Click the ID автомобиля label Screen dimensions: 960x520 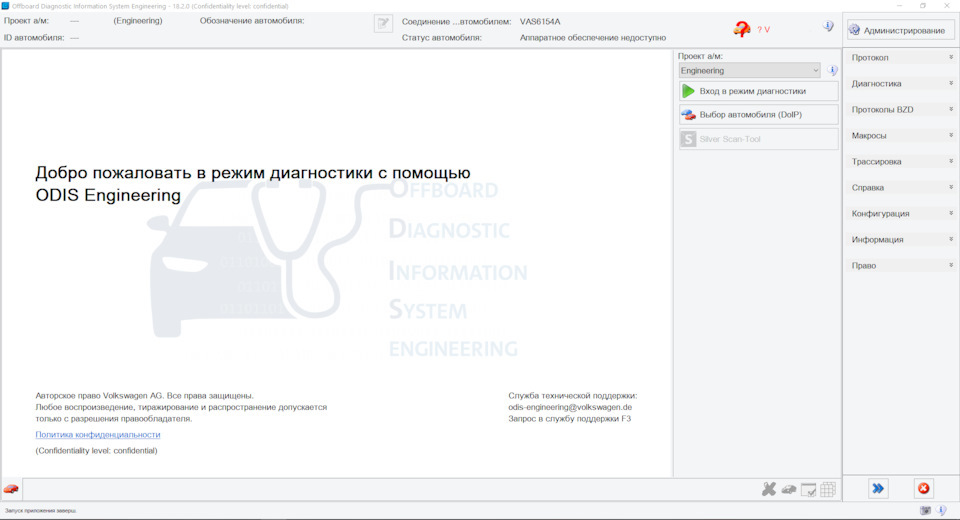tap(34, 38)
